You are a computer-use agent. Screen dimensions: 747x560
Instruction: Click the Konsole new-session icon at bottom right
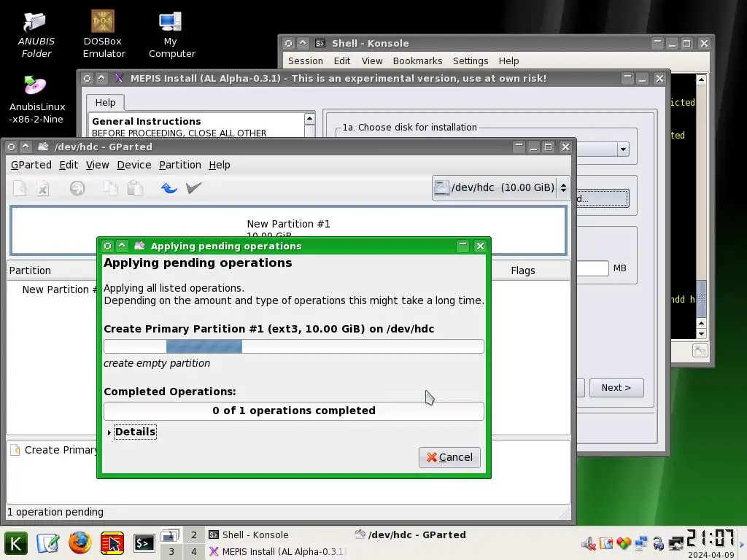700,351
